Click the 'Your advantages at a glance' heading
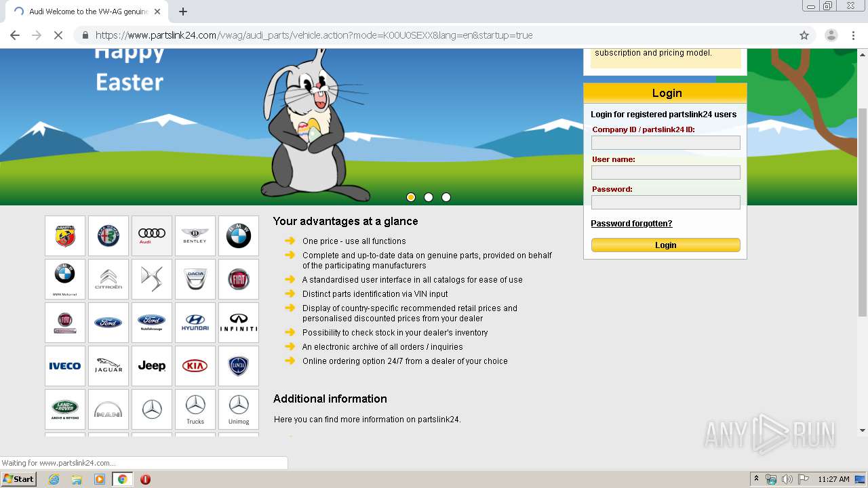868x488 pixels. coord(345,222)
